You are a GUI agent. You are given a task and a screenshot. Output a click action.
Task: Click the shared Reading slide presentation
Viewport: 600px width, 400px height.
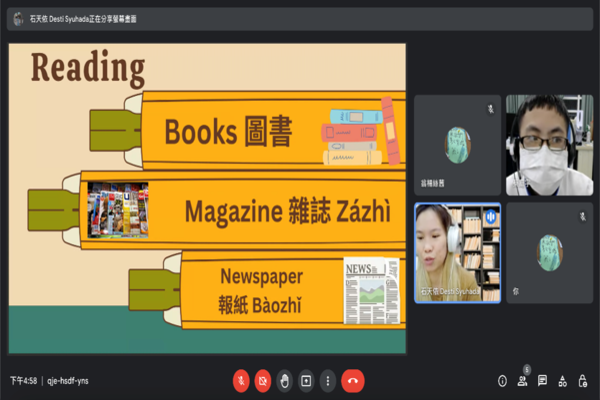(x=207, y=198)
